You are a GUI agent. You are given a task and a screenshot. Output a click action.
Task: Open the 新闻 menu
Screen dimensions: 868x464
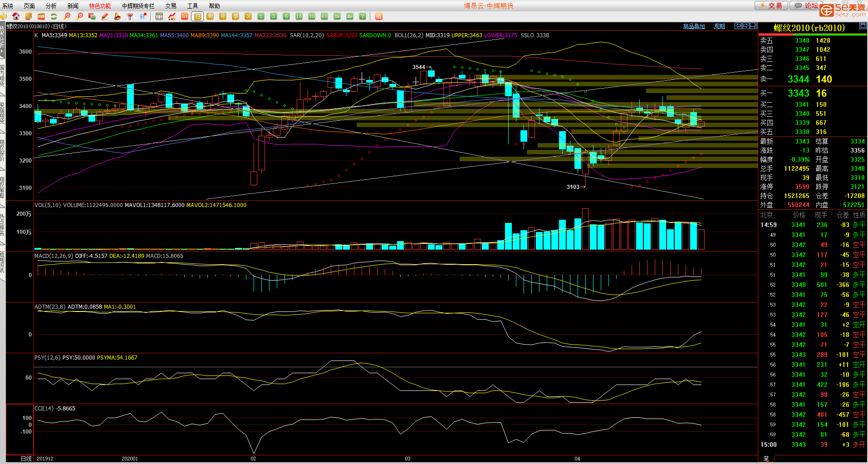[x=73, y=6]
